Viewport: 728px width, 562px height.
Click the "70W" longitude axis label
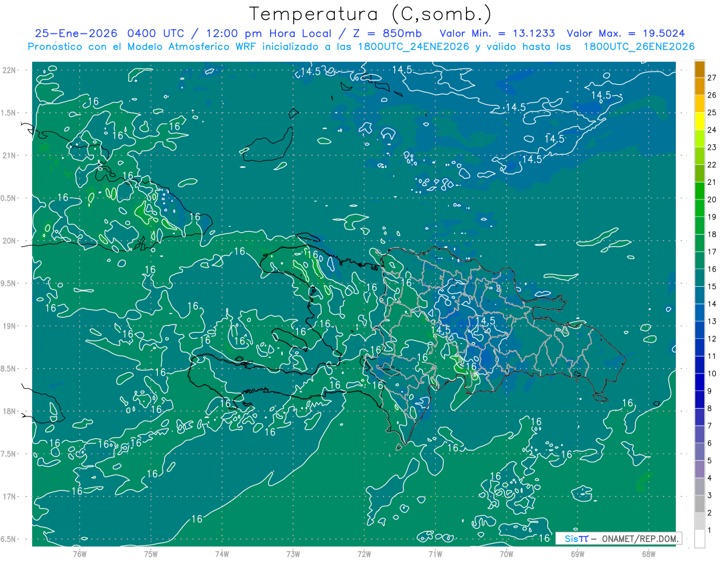click(507, 554)
